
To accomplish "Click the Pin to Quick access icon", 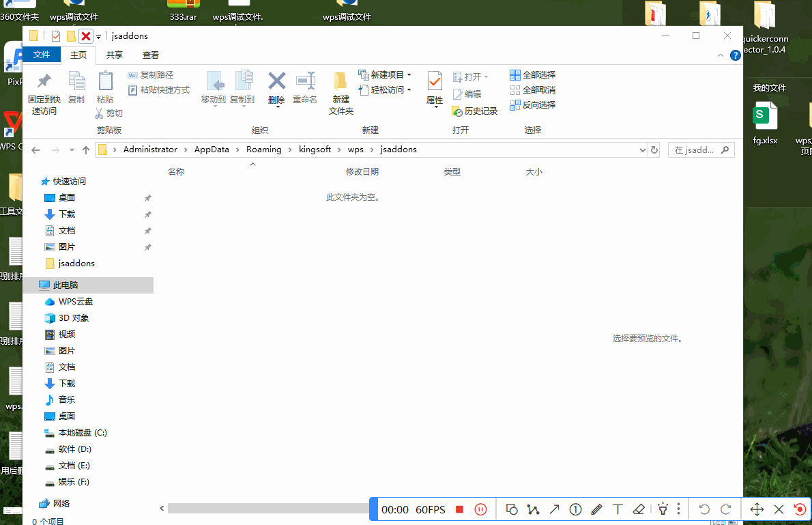I will 44,81.
